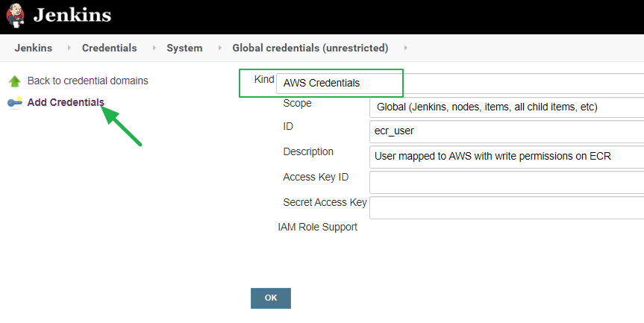
Task: Open the Credentials breadcrumb
Action: click(109, 48)
